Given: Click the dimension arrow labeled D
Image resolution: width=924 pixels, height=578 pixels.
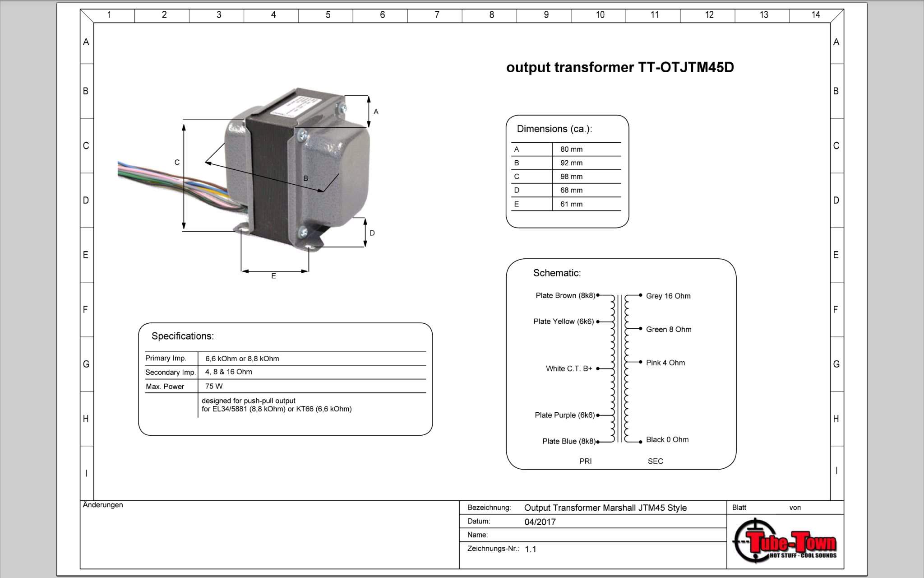Looking at the screenshot, I should pos(365,233).
